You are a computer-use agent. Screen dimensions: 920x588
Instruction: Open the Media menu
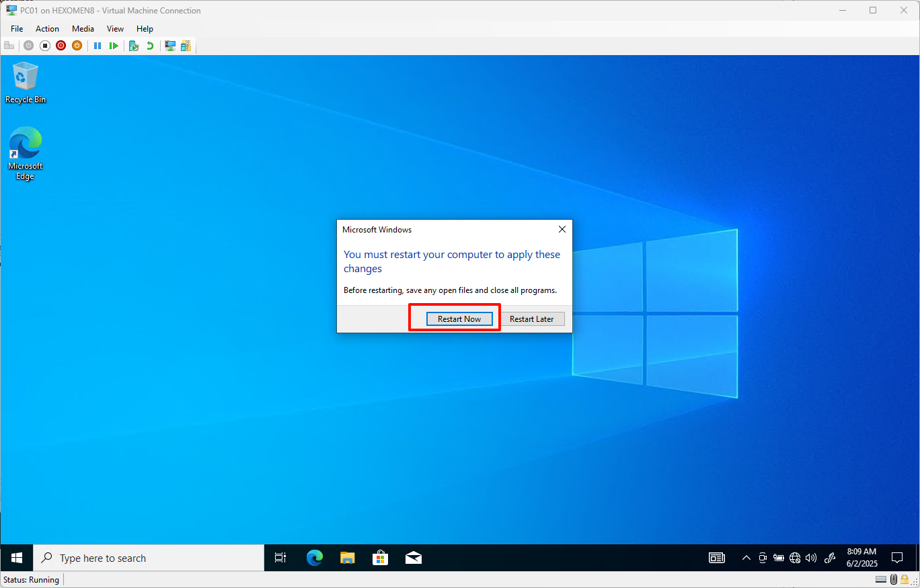(x=83, y=29)
